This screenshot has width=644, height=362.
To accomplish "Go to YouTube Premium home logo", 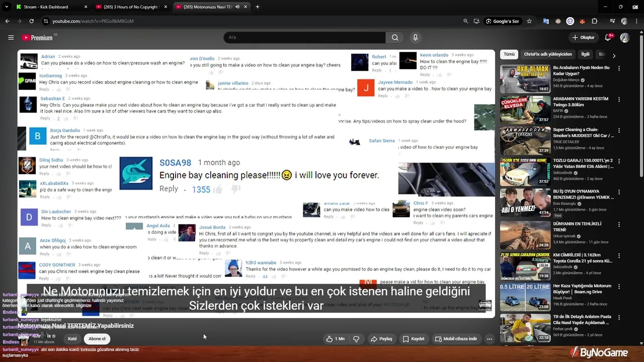I will pyautogui.click(x=37, y=37).
